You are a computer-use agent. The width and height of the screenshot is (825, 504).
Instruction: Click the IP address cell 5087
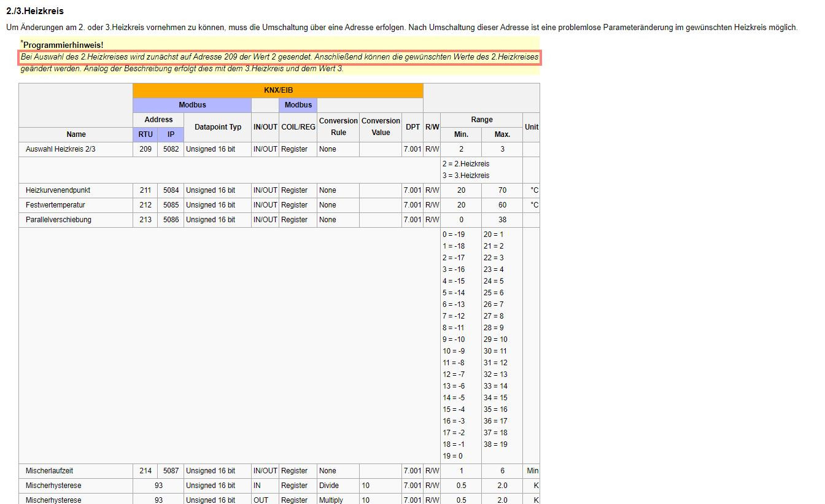(x=171, y=471)
